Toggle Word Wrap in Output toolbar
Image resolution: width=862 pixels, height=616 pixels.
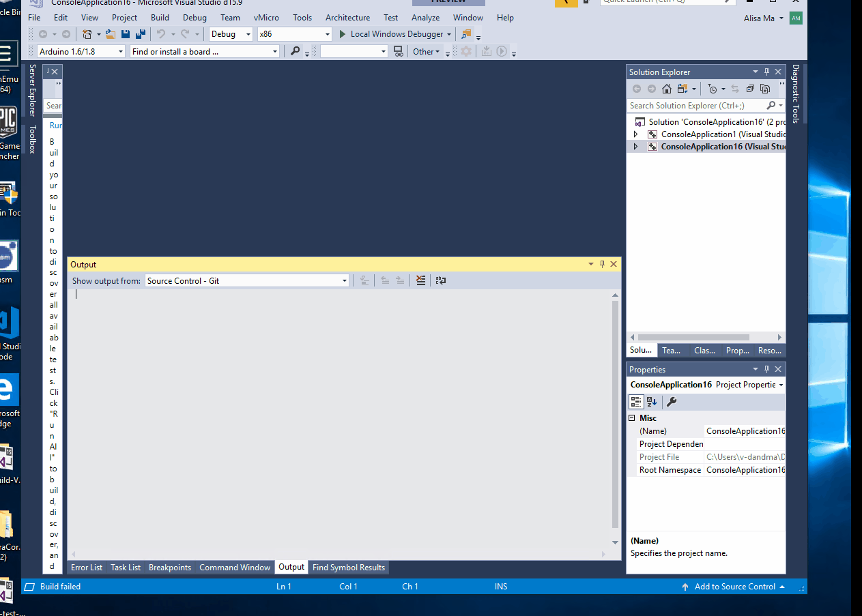441,280
